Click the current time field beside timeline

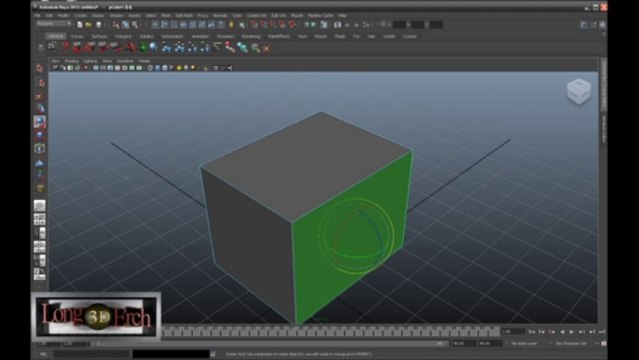point(513,332)
